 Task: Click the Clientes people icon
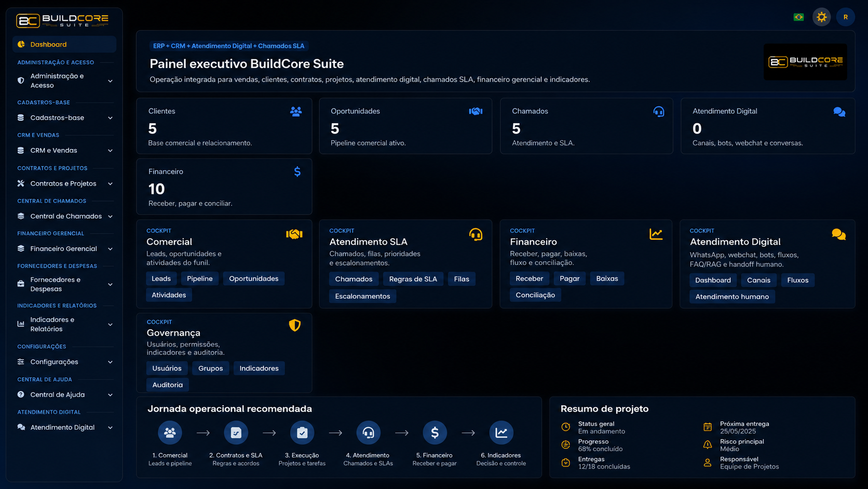296,111
